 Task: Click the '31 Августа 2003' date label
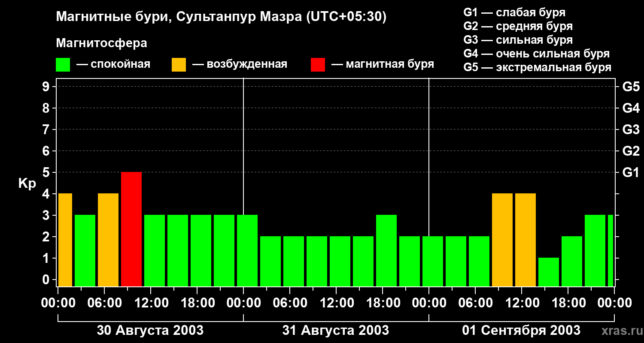[336, 331]
